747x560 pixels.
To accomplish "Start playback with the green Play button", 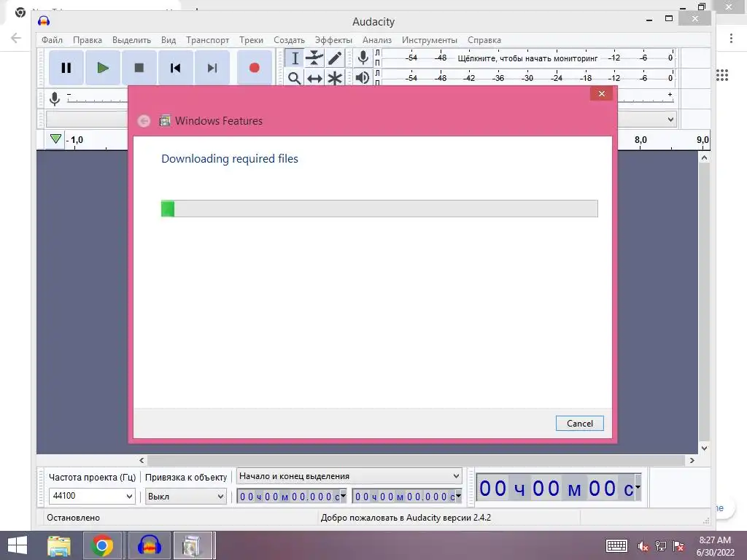I will coord(102,68).
